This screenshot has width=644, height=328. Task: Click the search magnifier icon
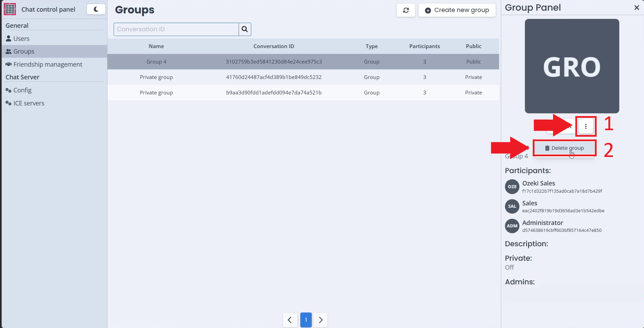point(245,29)
